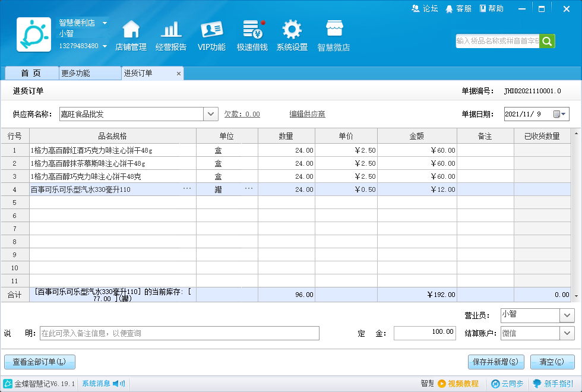Image resolution: width=582 pixels, height=392 pixels.
Task: Open the calendar picker for 单据日期
Action: (x=559, y=114)
